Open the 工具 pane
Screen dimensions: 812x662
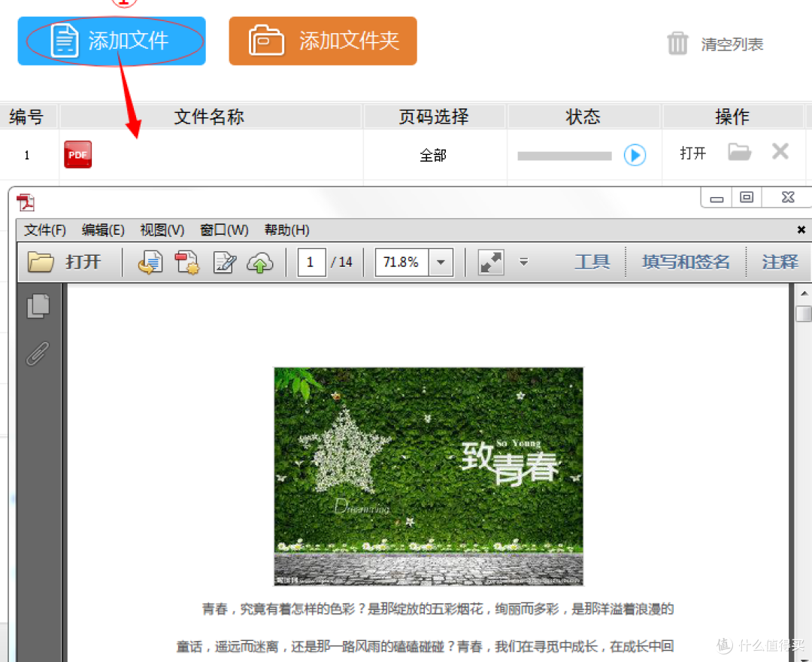(x=592, y=262)
